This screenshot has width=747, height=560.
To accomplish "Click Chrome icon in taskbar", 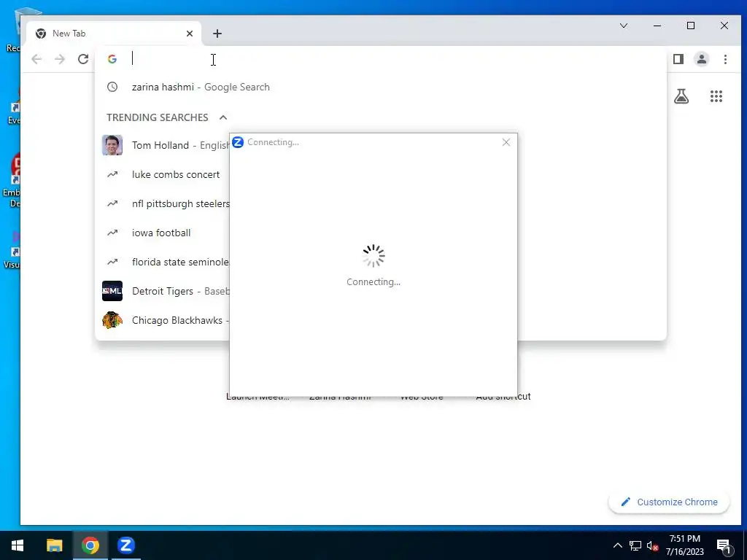I will tap(90, 545).
